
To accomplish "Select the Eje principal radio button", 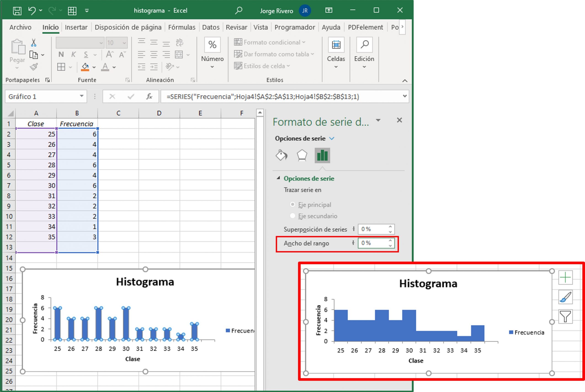I will (293, 204).
